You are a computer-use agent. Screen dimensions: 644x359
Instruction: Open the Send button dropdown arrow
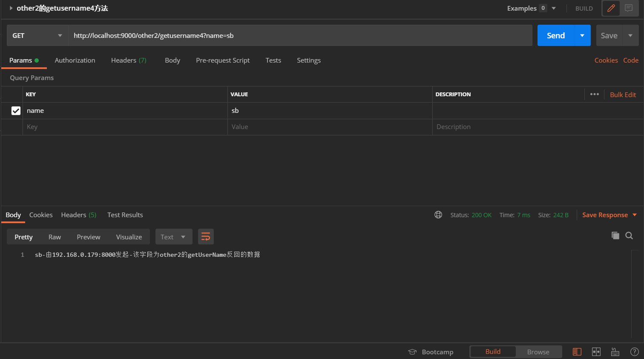(x=582, y=35)
